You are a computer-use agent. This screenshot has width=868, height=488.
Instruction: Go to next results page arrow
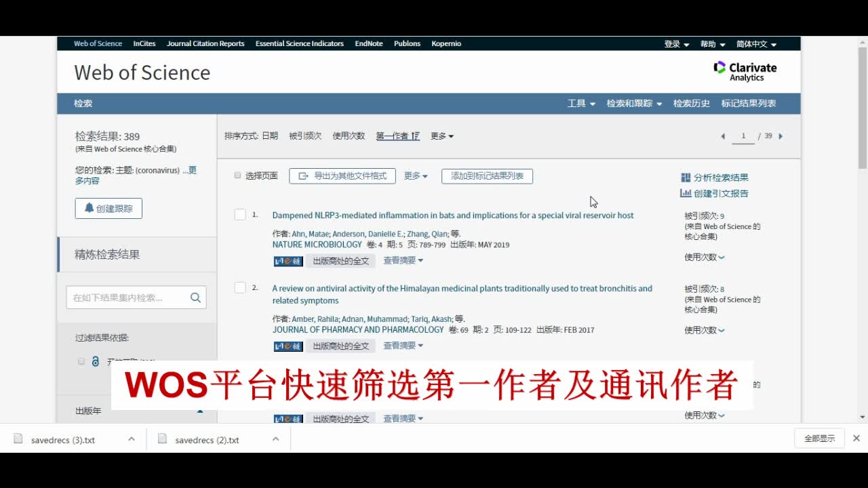pos(781,136)
